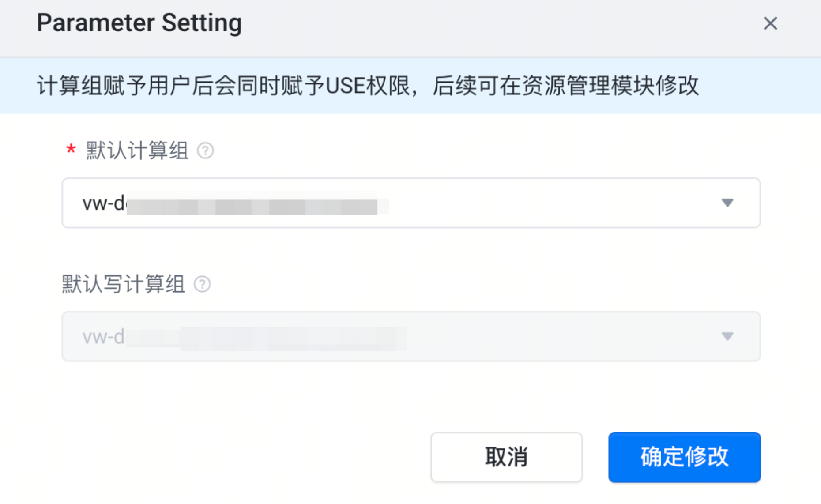Click the blue USE权限 notice banner text
The image size is (821, 504).
coord(367,86)
